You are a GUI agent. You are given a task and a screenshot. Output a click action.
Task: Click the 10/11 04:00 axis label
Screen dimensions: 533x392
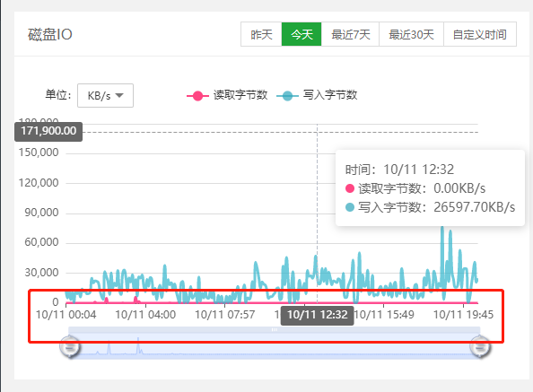point(145,315)
